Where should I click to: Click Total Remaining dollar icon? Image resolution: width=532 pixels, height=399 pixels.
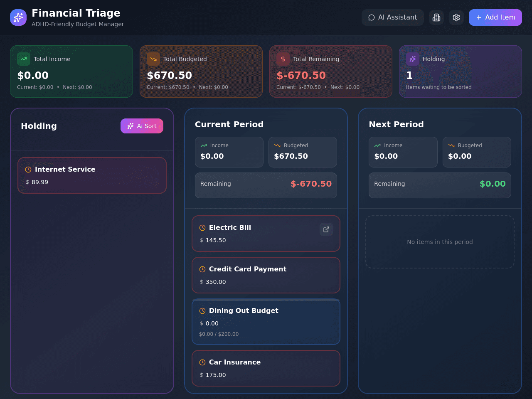[x=283, y=59]
